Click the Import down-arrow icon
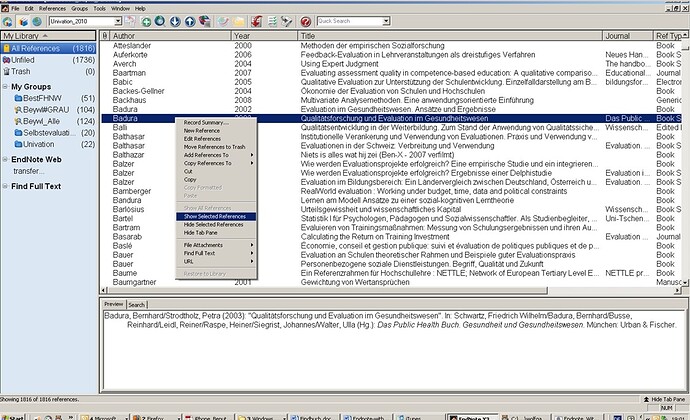The height and width of the screenshot is (420, 690). 175,21
